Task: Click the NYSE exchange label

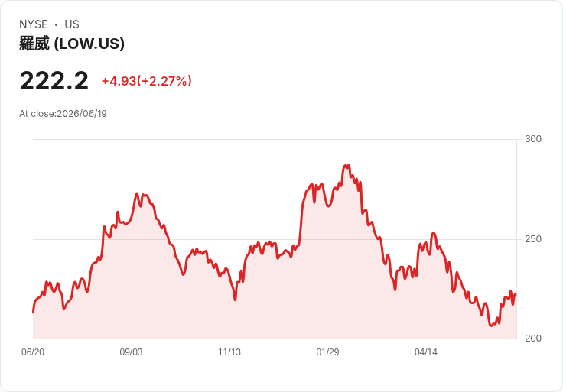Action: pyautogui.click(x=33, y=24)
